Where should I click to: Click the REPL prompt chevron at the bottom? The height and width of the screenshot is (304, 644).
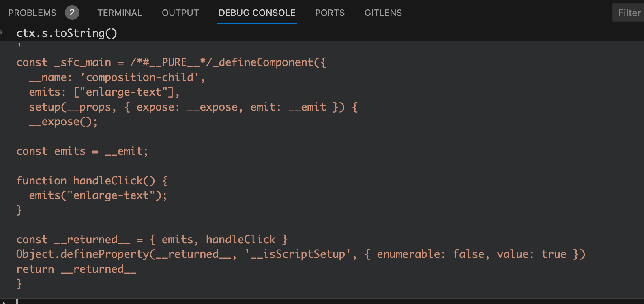coord(3,302)
